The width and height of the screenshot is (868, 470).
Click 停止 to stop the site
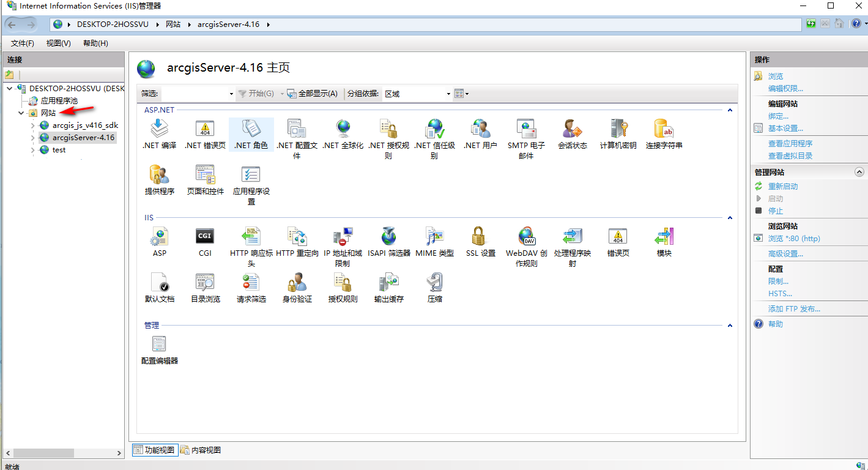776,211
